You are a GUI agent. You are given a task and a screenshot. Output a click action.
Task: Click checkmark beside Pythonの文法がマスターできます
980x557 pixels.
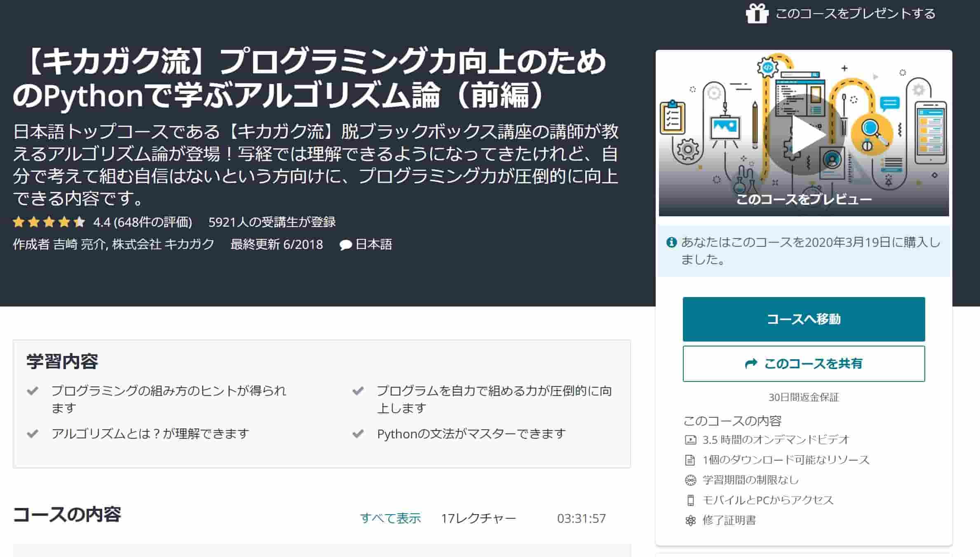tap(358, 433)
